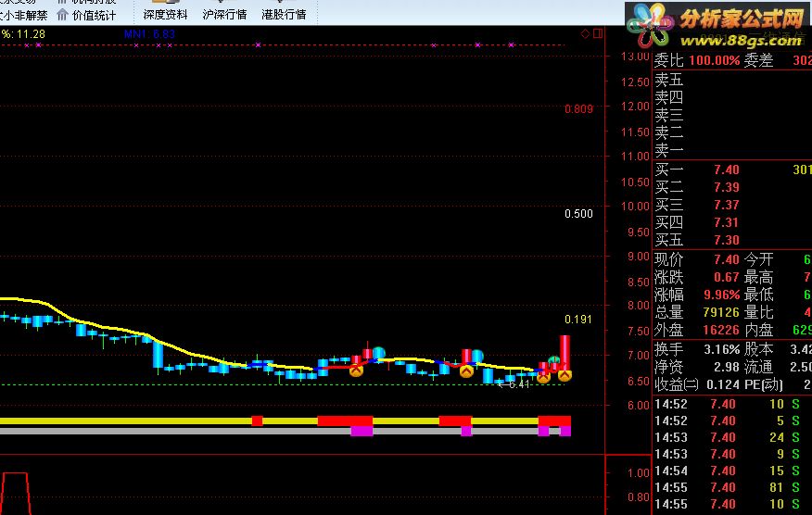Switch to 港股行情 quotes
This screenshot has width=812, height=515.
[x=284, y=15]
